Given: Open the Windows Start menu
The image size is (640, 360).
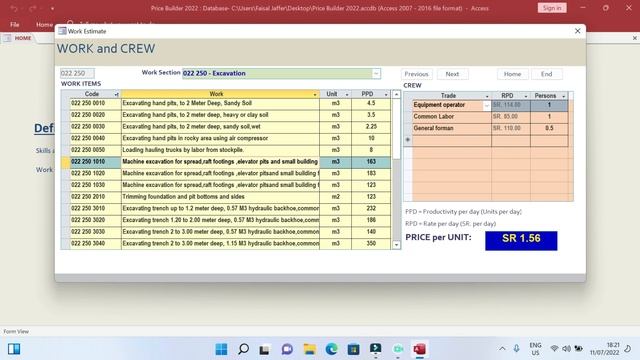Looking at the screenshot, I should tap(221, 349).
